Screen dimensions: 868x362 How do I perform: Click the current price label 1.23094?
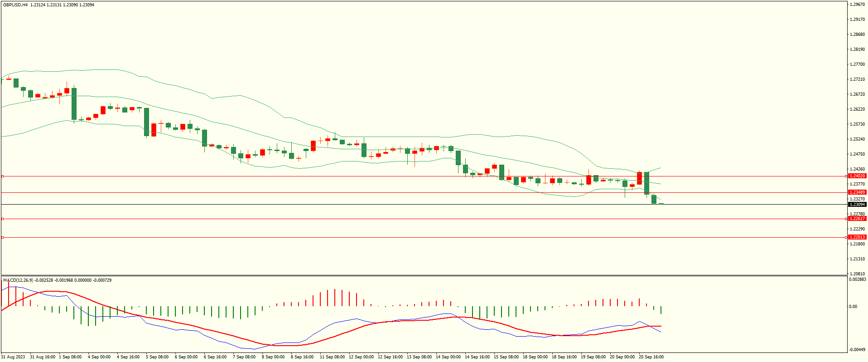pyautogui.click(x=857, y=205)
